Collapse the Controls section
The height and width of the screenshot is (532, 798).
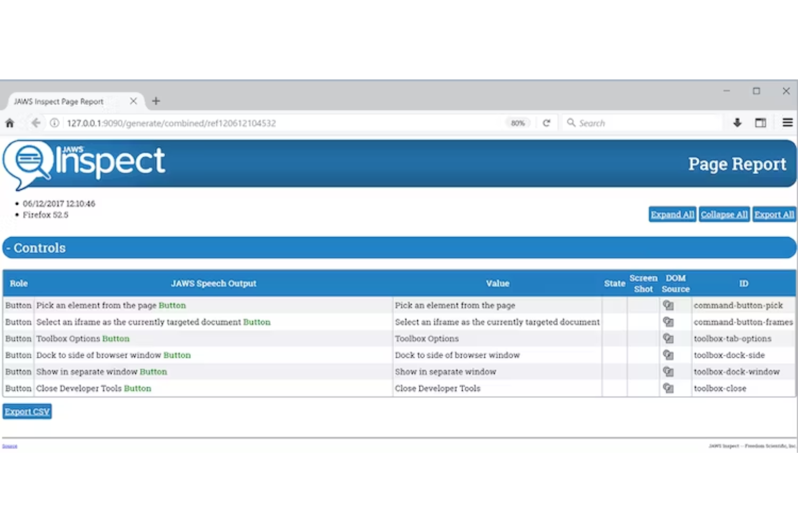pyautogui.click(x=400, y=248)
